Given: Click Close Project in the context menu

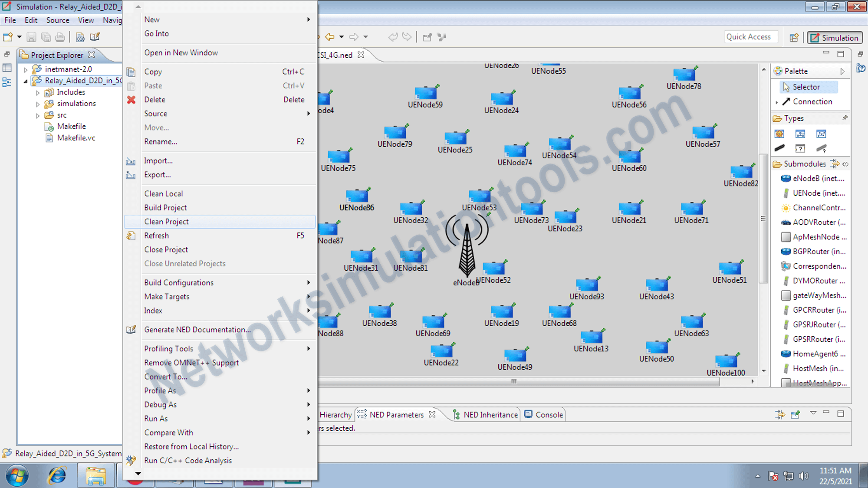Looking at the screenshot, I should click(x=166, y=249).
